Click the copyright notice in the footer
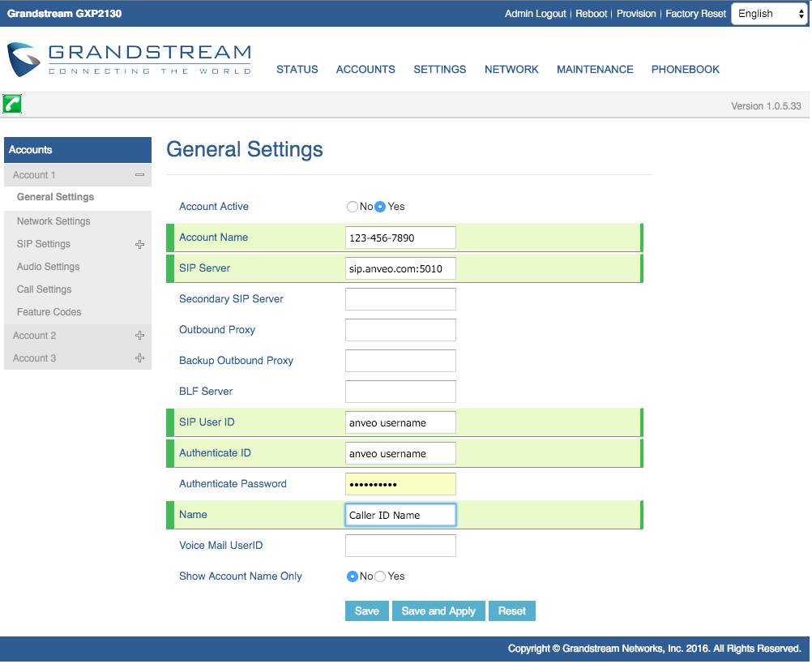Image resolution: width=812 pixels, height=664 pixels. click(655, 649)
